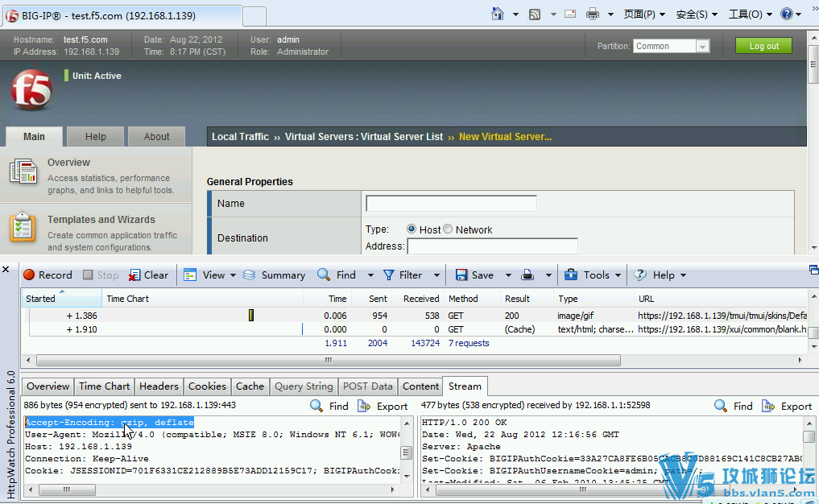Expand the browser Print dropdown arrow
This screenshot has width=819, height=504.
tap(610, 14)
